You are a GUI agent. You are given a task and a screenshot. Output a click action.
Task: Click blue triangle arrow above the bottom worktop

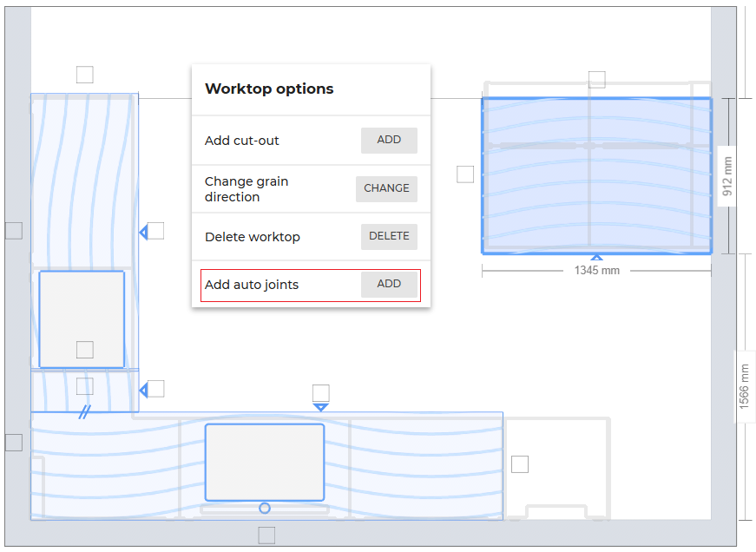tap(321, 406)
